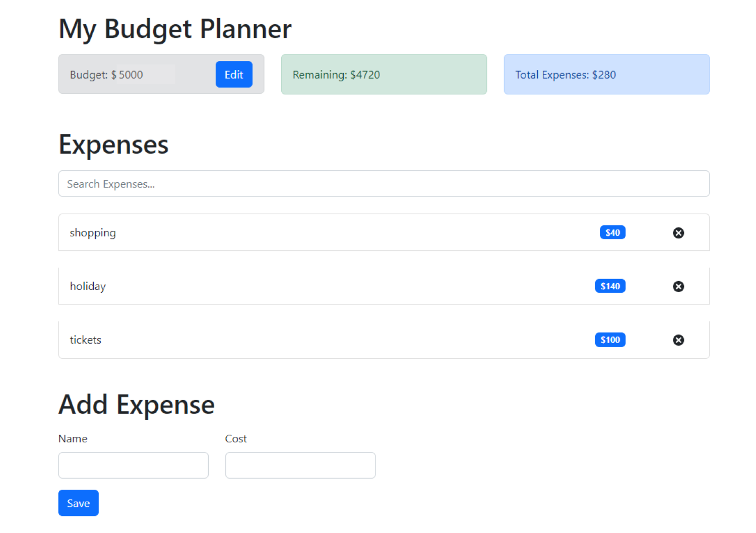Click the tickets expense label
This screenshot has height=533, width=756.
pyautogui.click(x=85, y=340)
